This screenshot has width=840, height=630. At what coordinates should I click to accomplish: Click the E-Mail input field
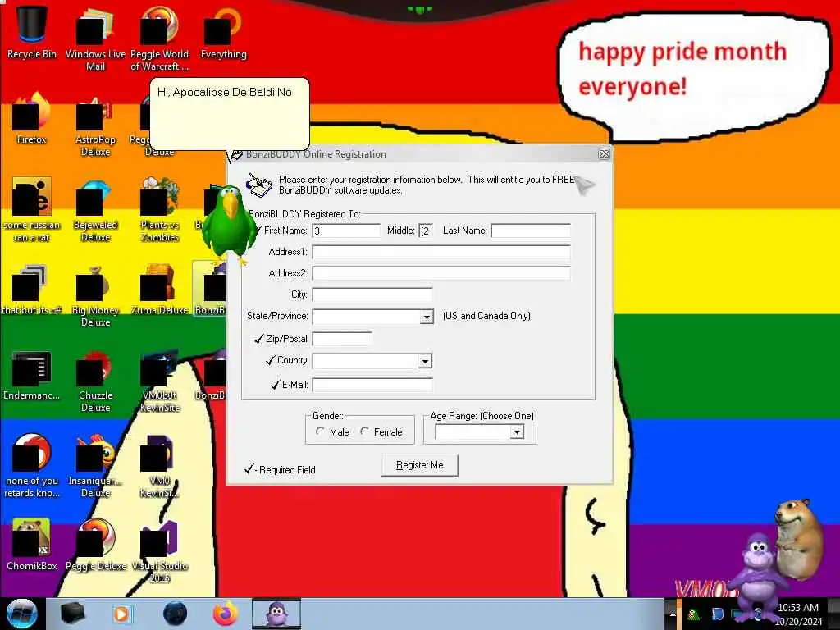click(372, 385)
